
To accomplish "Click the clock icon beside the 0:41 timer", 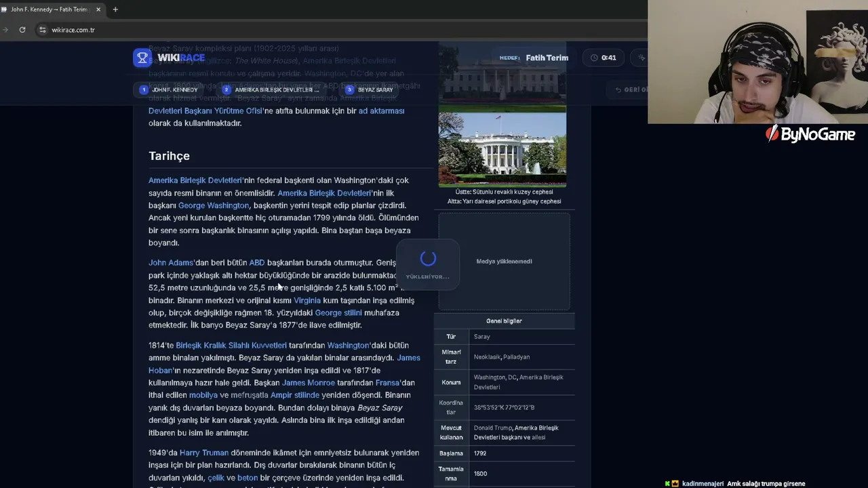I will (x=594, y=58).
